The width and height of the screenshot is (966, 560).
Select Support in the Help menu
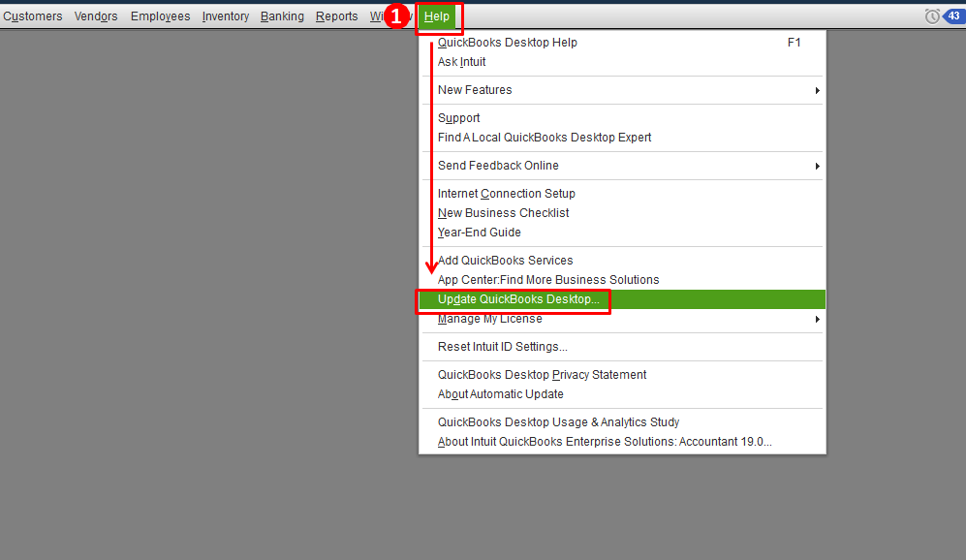click(622, 118)
